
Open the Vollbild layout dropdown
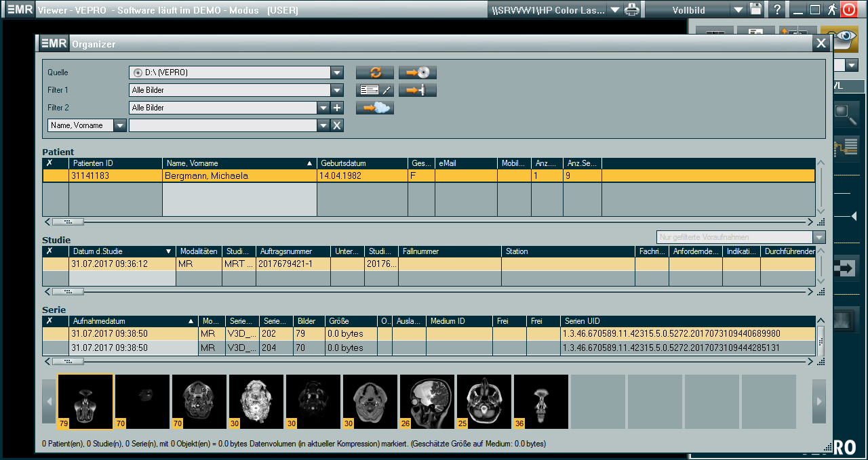pos(738,9)
